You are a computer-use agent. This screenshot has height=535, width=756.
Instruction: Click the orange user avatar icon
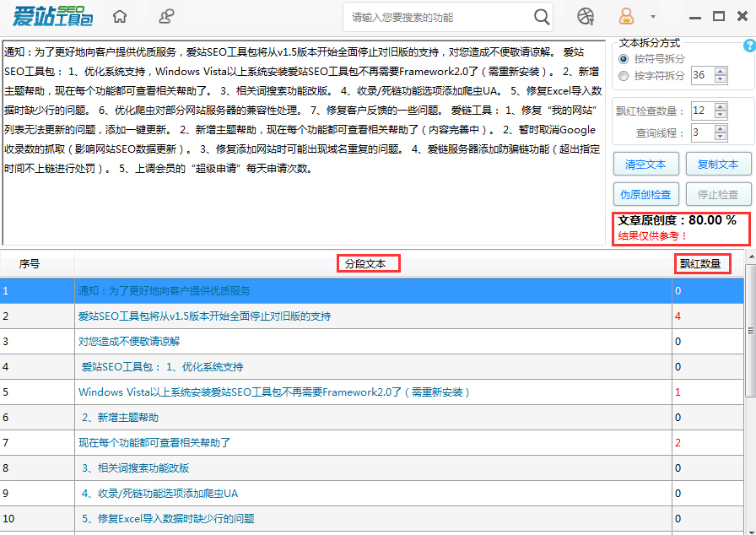click(x=624, y=15)
